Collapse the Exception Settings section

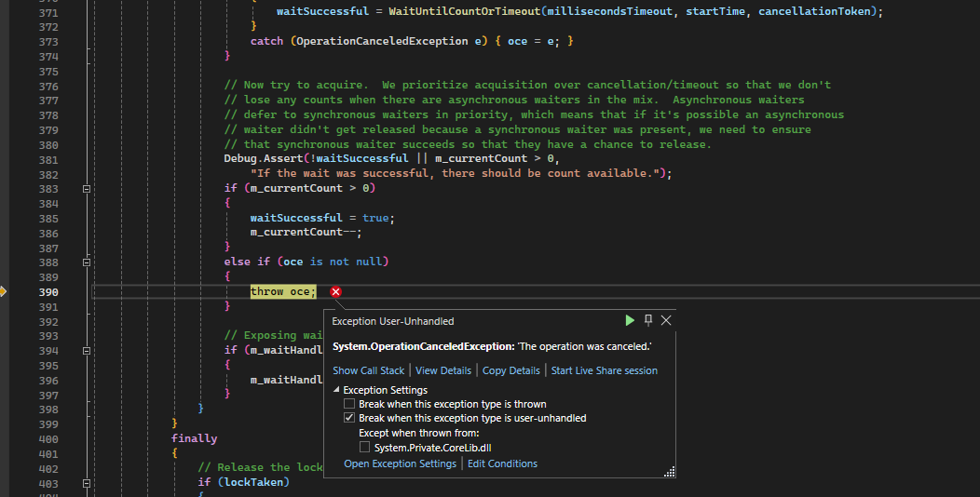pyautogui.click(x=336, y=390)
